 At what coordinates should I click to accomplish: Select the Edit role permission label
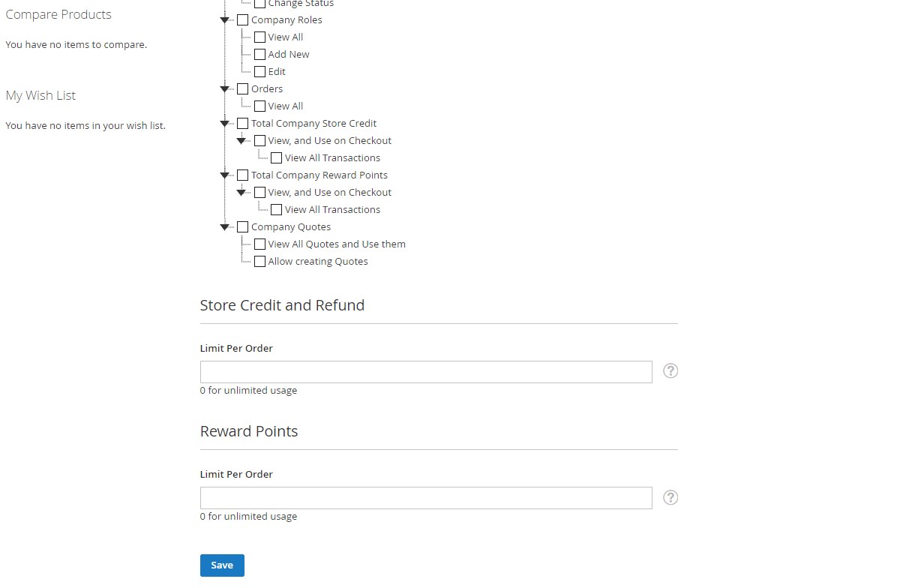click(x=277, y=72)
